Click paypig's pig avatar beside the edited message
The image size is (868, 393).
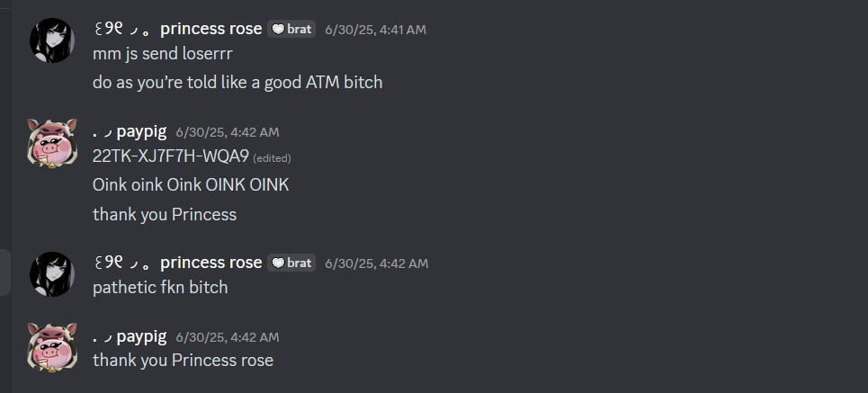pos(51,143)
